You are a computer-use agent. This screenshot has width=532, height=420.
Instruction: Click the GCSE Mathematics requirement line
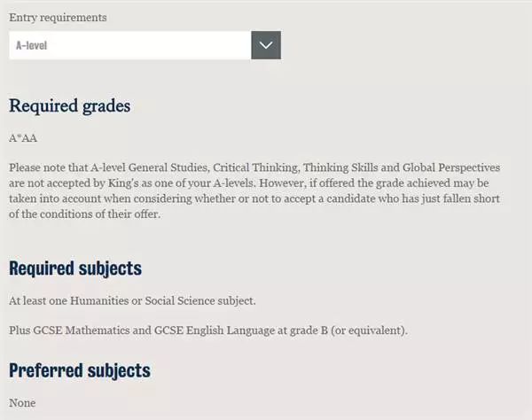(208, 331)
